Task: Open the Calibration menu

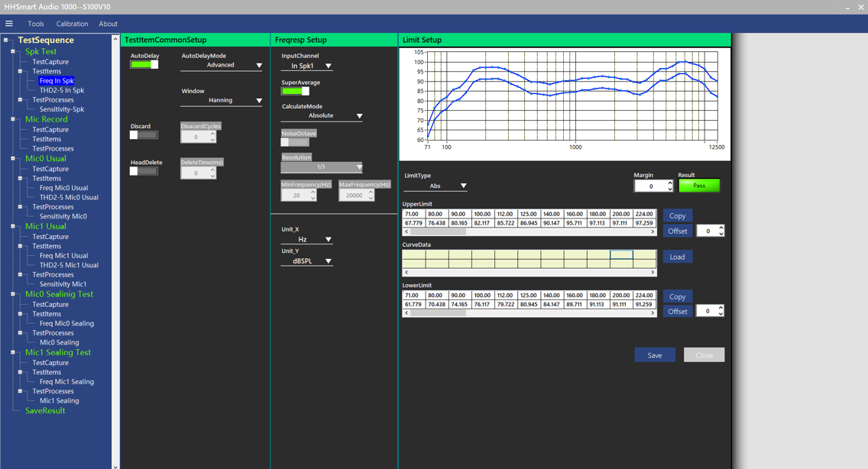Action: coord(72,24)
